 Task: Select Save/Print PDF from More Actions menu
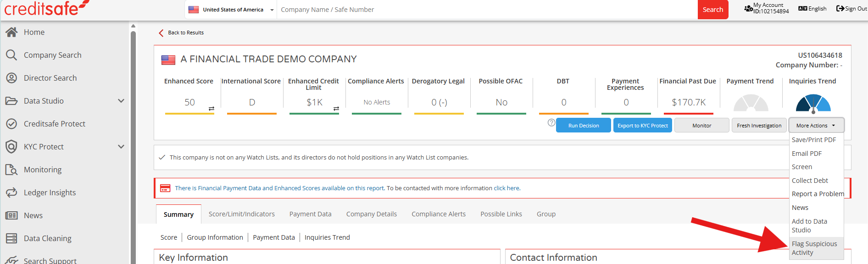click(x=814, y=140)
